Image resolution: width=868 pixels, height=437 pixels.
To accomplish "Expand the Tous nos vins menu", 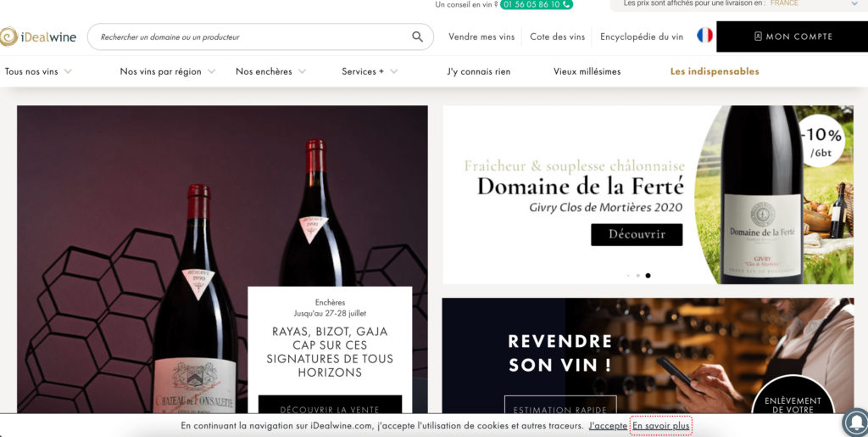I will (38, 71).
